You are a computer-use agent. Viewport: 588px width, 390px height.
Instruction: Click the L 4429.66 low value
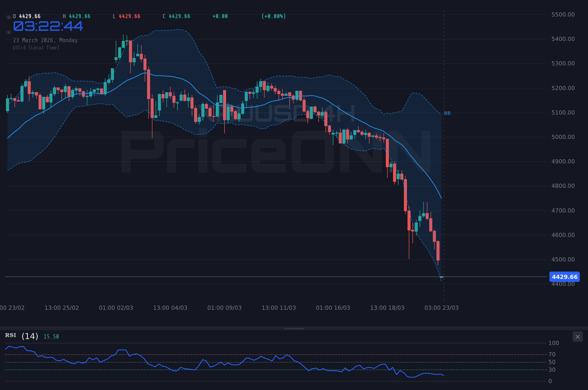(x=127, y=16)
